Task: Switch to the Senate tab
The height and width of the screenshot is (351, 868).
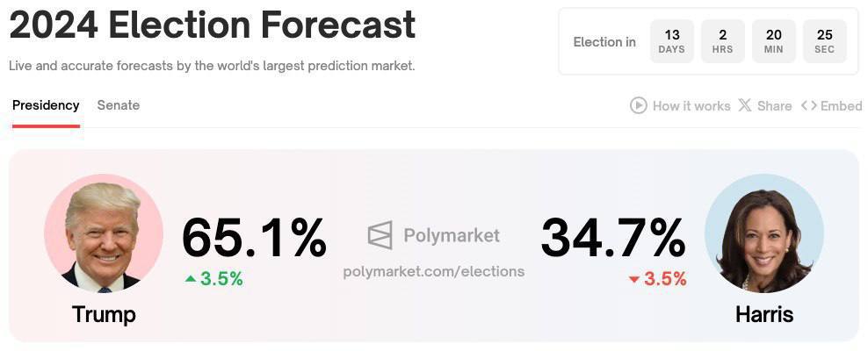Action: point(119,105)
